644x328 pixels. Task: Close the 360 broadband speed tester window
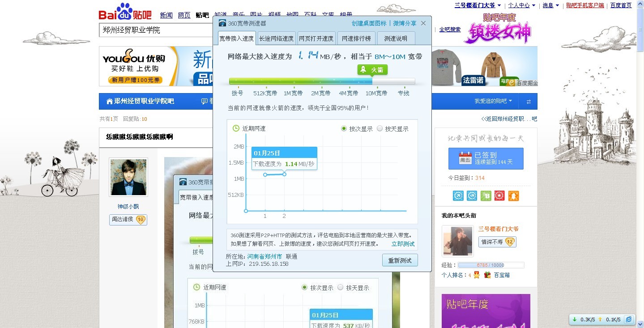click(423, 23)
